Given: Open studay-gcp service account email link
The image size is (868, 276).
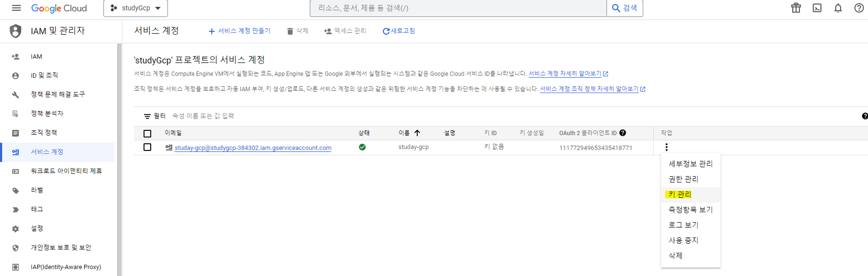Looking at the screenshot, I should pos(253,148).
